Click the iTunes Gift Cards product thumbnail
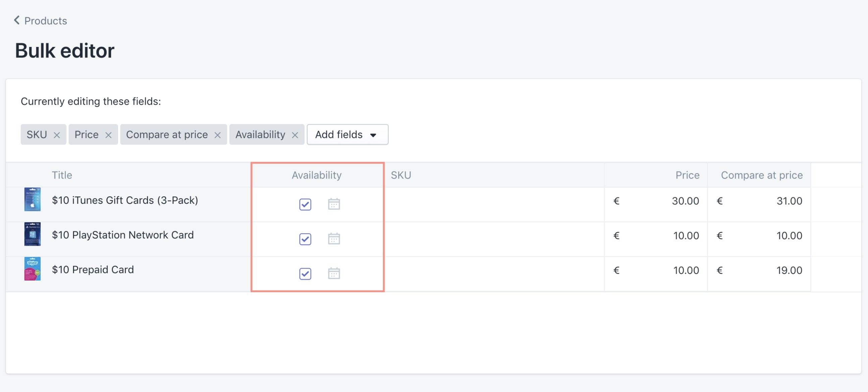This screenshot has width=868, height=392. pyautogui.click(x=32, y=200)
